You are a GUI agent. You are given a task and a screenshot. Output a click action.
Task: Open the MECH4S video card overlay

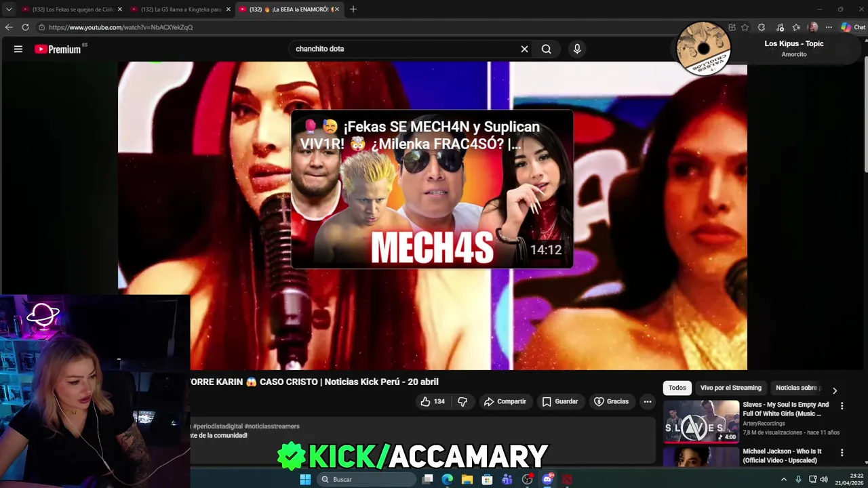pos(432,190)
